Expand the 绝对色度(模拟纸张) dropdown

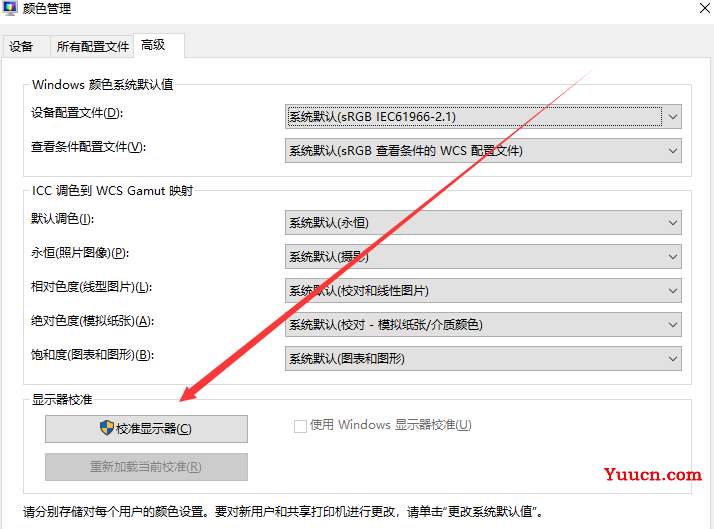[x=483, y=325]
